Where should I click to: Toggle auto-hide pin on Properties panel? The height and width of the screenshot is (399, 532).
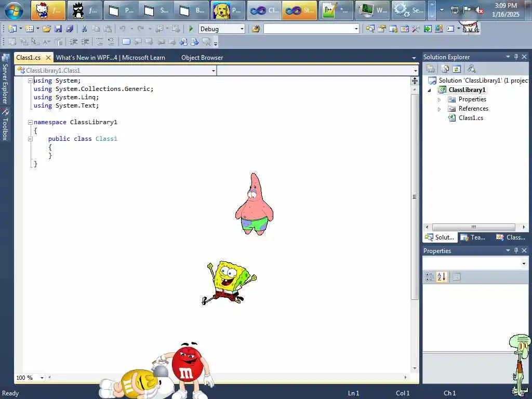click(516, 250)
